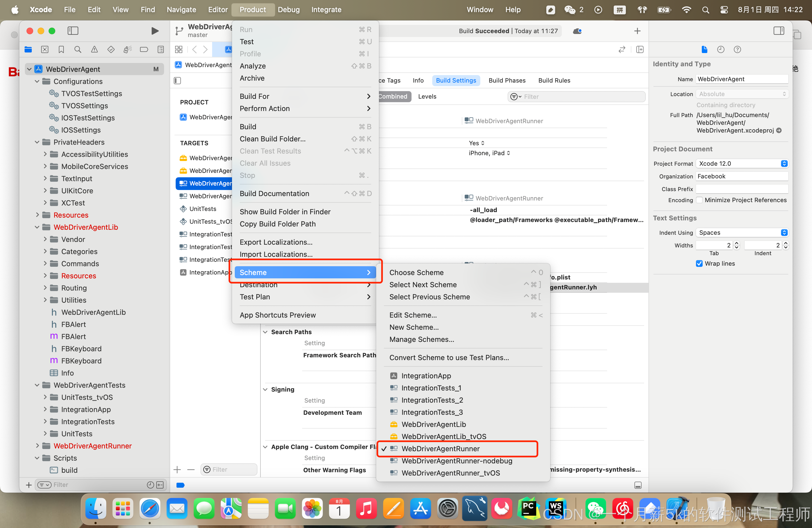
Task: Switch to the Build Rules tab
Action: click(x=554, y=80)
